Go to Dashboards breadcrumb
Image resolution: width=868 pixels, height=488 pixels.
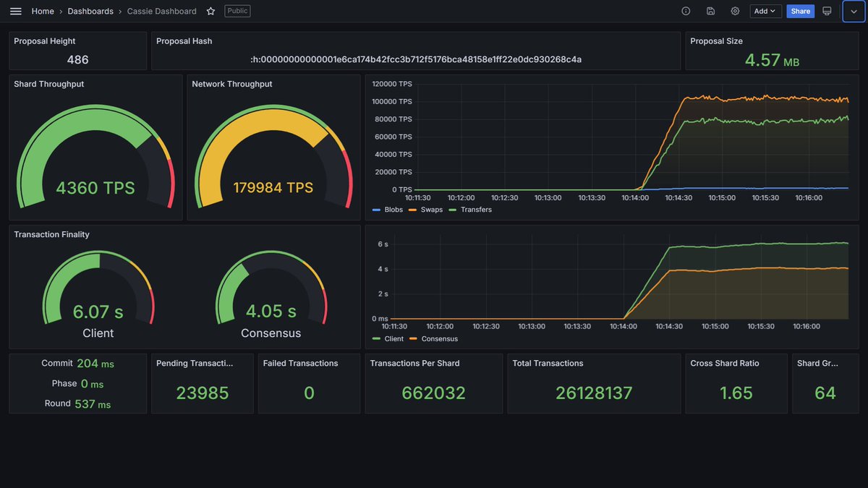pyautogui.click(x=90, y=11)
